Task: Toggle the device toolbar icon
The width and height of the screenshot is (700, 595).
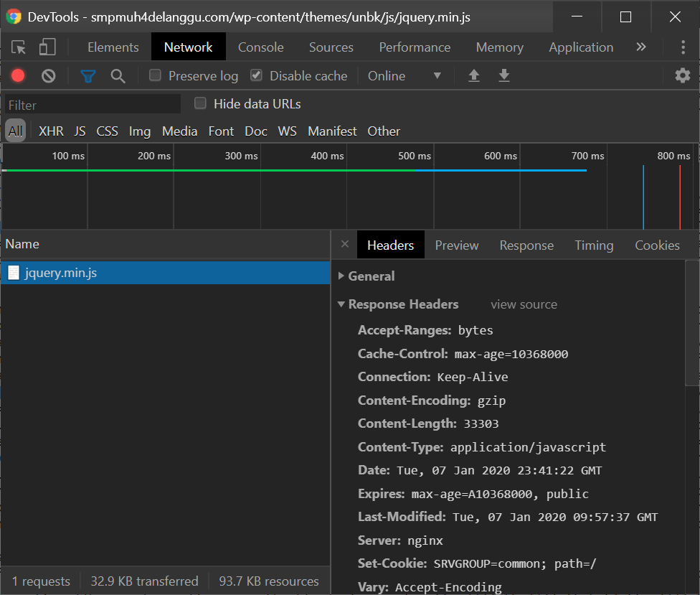Action: point(47,47)
